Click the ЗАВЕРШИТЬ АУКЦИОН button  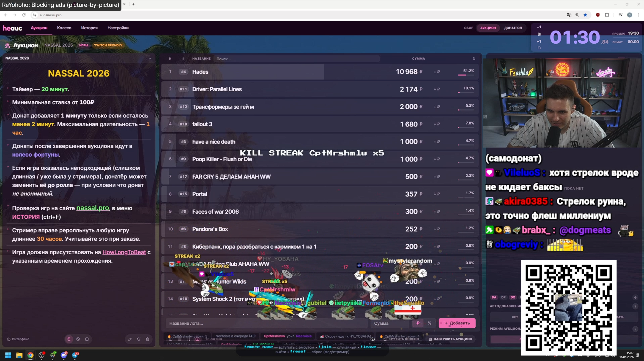coord(450,339)
